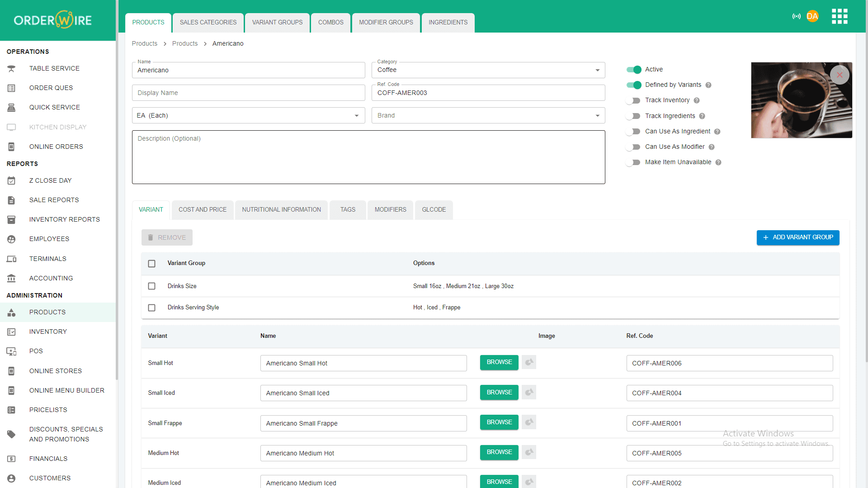868x488 pixels.
Task: Open the Tags tab
Action: point(348,210)
